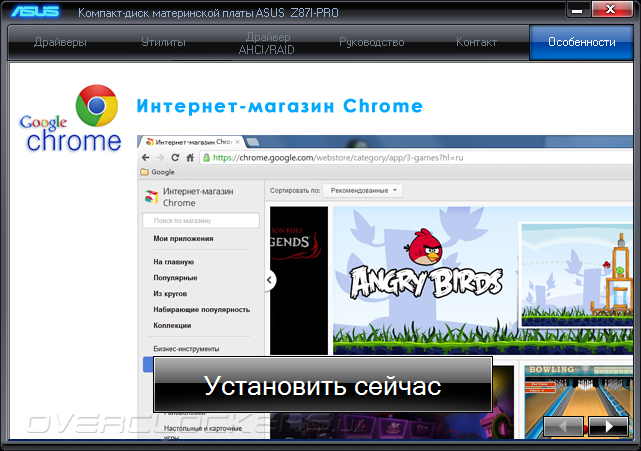Open the Google bookmarks folder

click(x=157, y=172)
